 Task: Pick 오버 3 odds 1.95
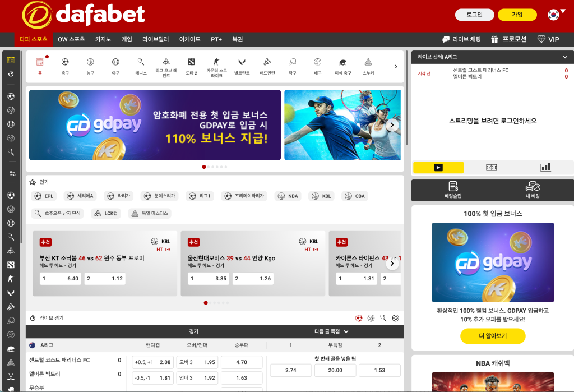click(197, 362)
